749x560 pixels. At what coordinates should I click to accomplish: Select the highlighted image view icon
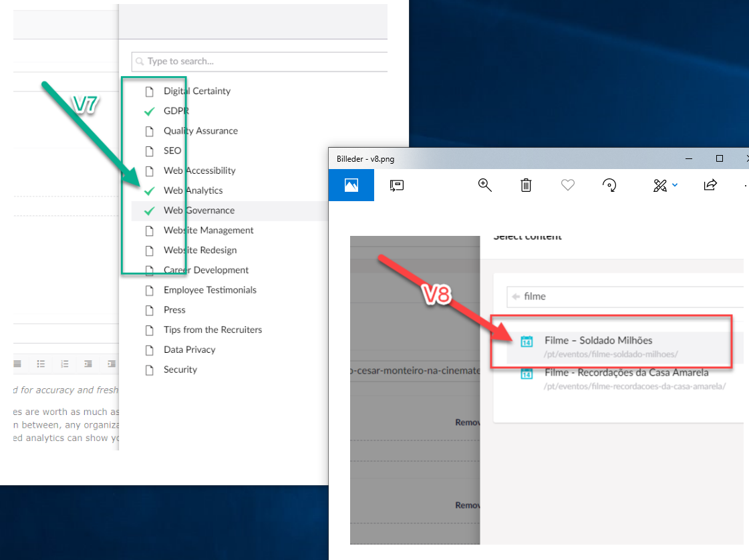(x=351, y=185)
